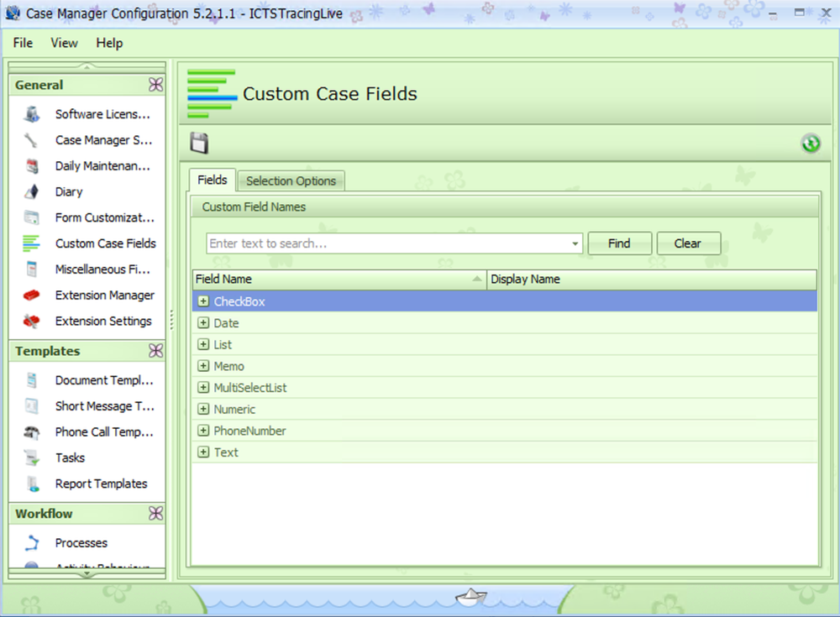Expand the PhoneNumber field group
Image resolution: width=840 pixels, height=617 pixels.
click(x=203, y=431)
